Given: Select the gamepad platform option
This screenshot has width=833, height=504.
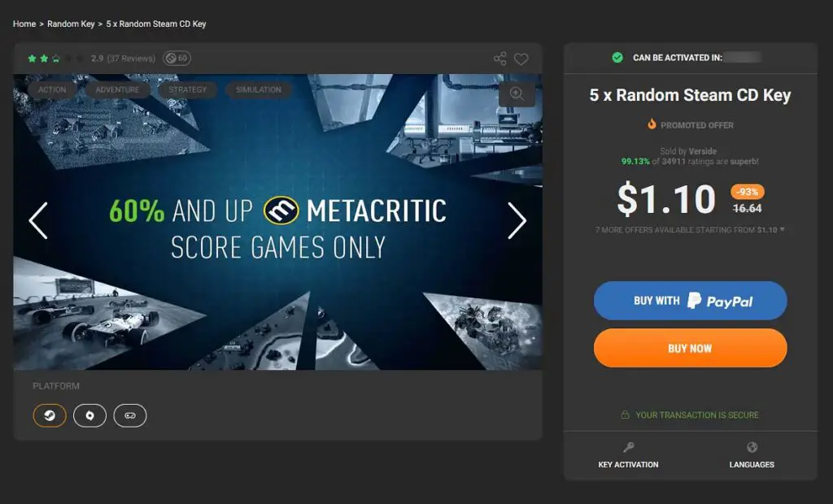Looking at the screenshot, I should [x=130, y=415].
